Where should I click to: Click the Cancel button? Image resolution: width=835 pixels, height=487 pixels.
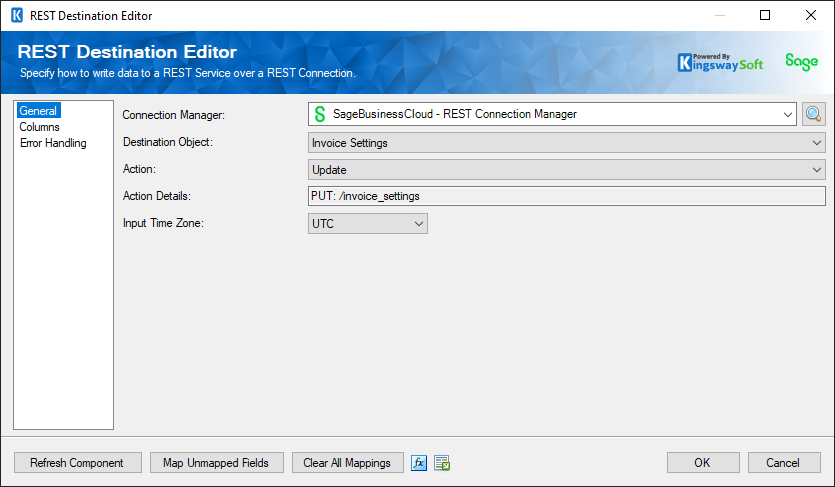click(784, 463)
